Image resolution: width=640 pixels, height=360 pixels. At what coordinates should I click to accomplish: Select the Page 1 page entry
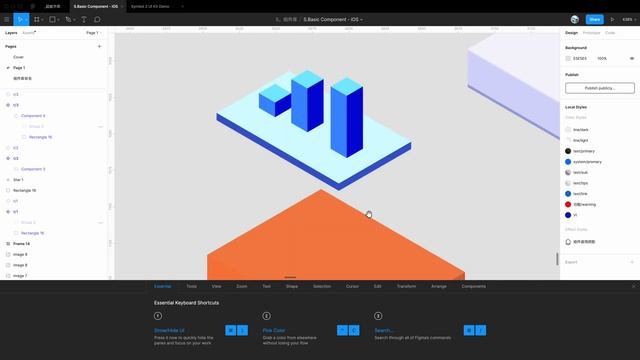click(19, 68)
